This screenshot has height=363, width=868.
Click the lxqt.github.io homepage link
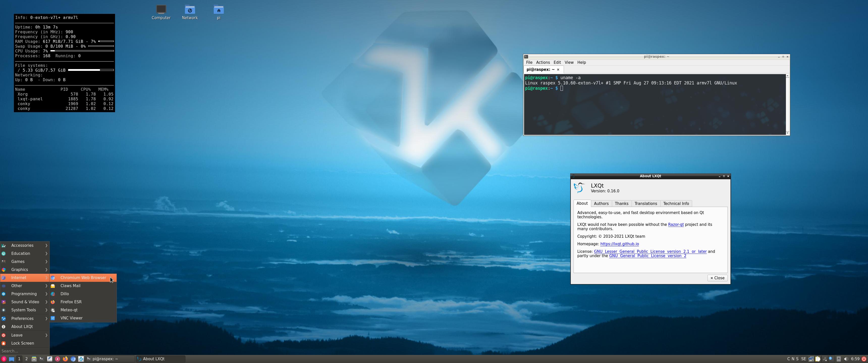click(x=619, y=244)
